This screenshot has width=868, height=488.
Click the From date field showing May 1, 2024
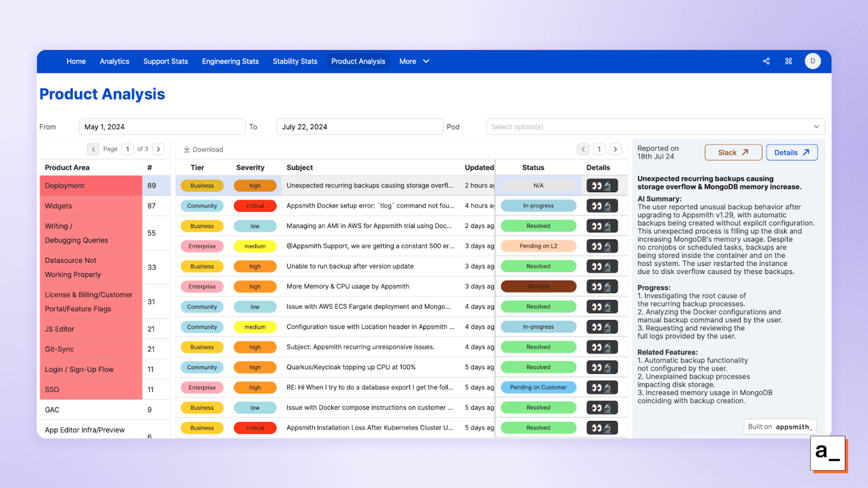(162, 126)
